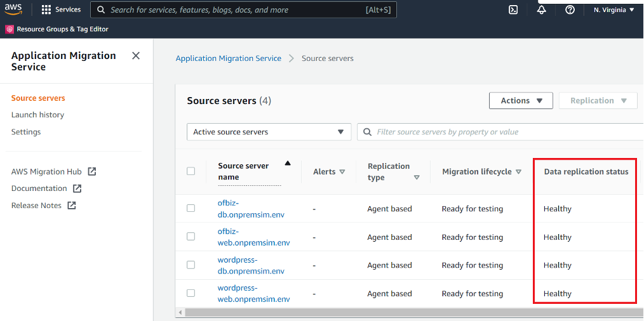Open the notifications bell icon
Image resolution: width=644 pixels, height=321 pixels.
click(542, 10)
